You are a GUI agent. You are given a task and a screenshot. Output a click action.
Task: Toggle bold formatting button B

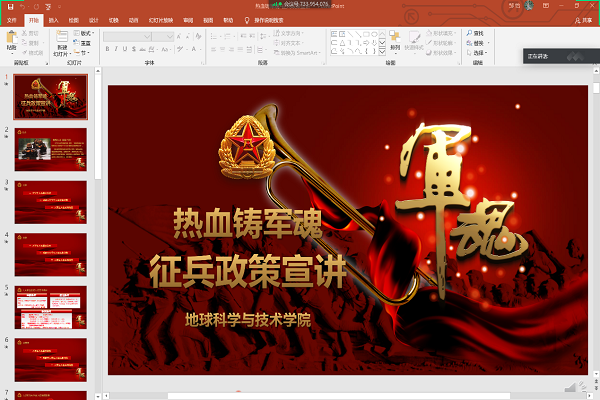[x=107, y=48]
